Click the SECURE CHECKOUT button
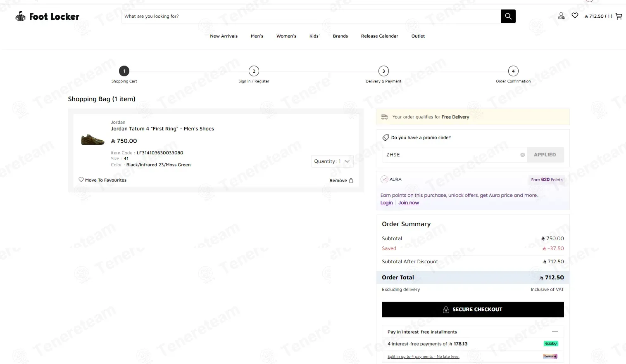Screen dimensions: 626x364 [x=473, y=310]
